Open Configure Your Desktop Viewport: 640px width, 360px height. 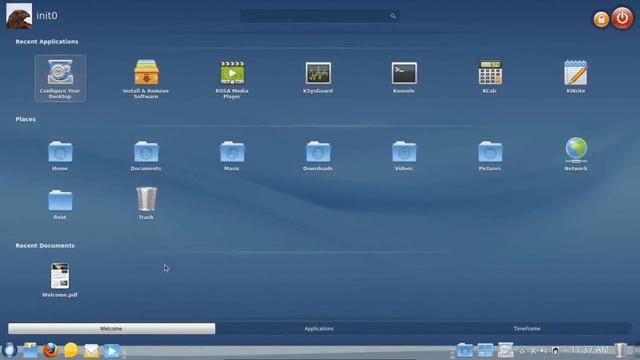tap(60, 78)
